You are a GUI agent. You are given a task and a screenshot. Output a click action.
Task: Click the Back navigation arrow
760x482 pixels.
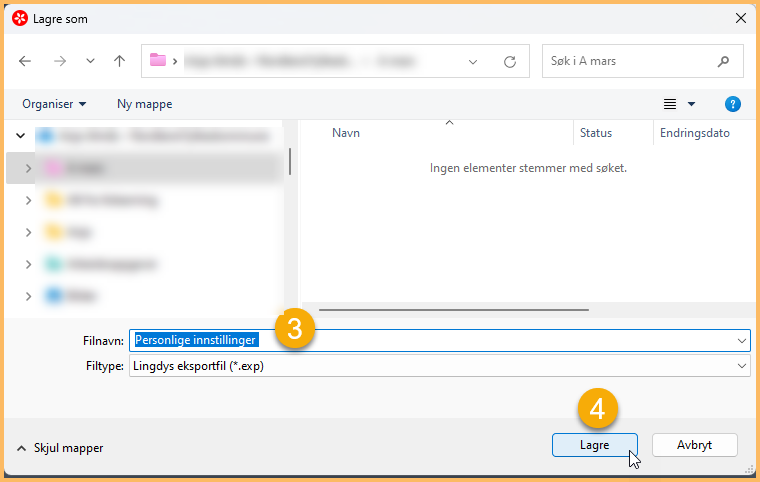tap(25, 61)
